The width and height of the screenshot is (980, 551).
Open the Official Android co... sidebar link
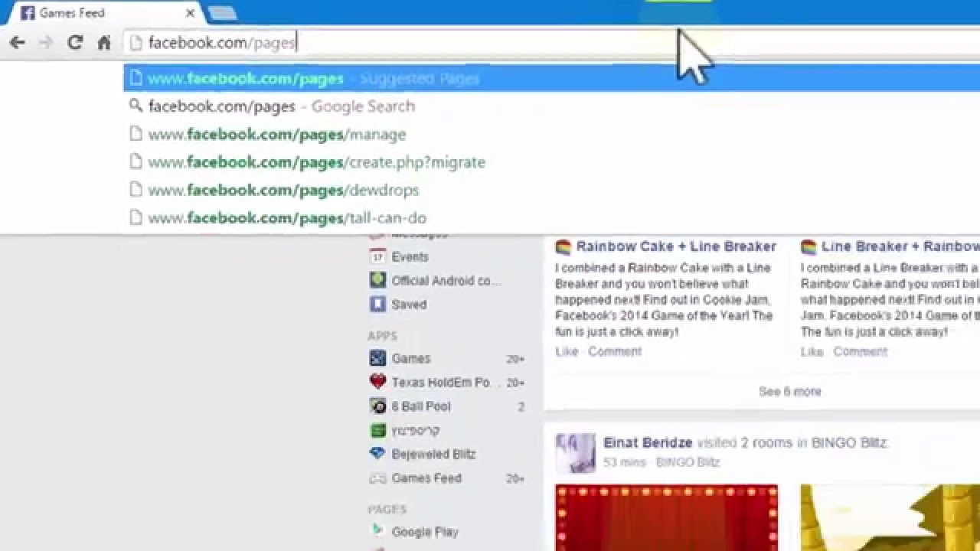[446, 281]
